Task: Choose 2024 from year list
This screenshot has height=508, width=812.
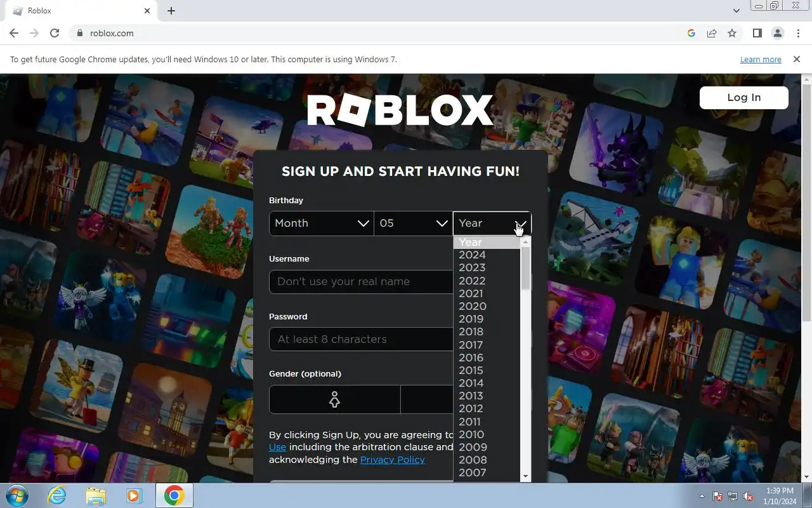Action: 487,255
